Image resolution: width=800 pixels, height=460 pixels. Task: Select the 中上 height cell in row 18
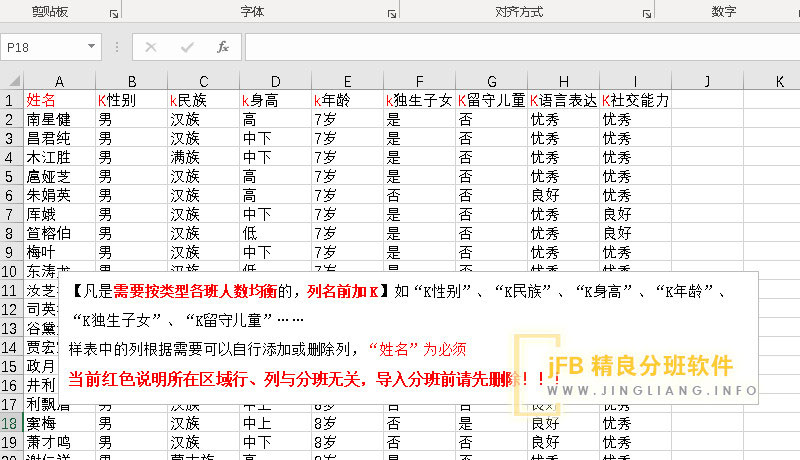tap(276, 423)
